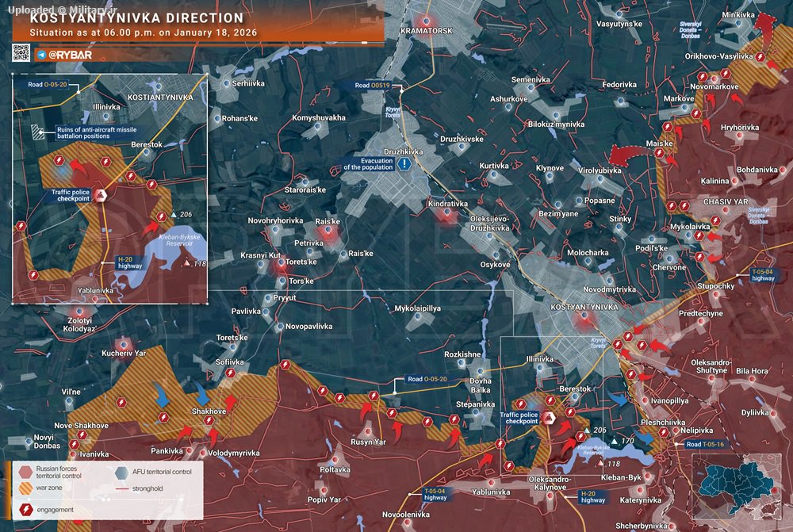Click the Starorais'ke label
Screen dimensions: 793x532
305,190
